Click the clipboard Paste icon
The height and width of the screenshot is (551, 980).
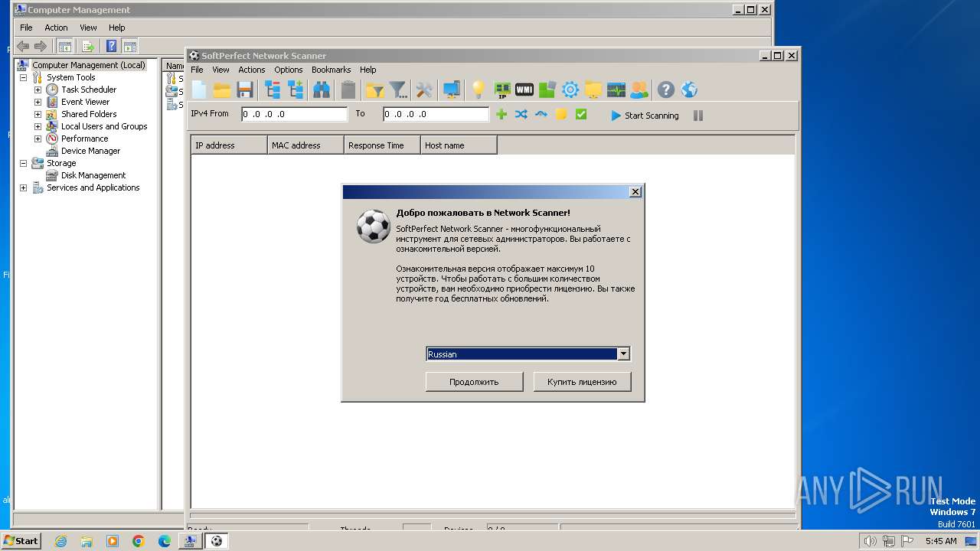tap(348, 90)
